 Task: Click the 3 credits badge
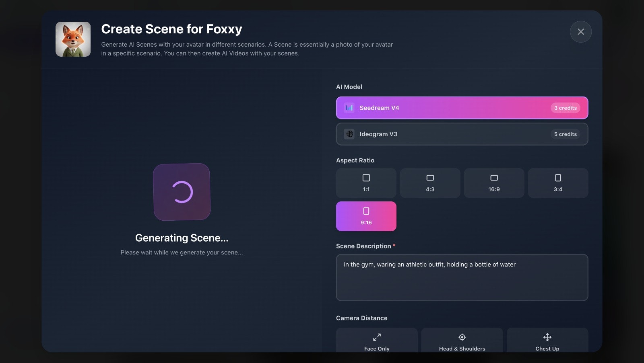click(x=565, y=108)
